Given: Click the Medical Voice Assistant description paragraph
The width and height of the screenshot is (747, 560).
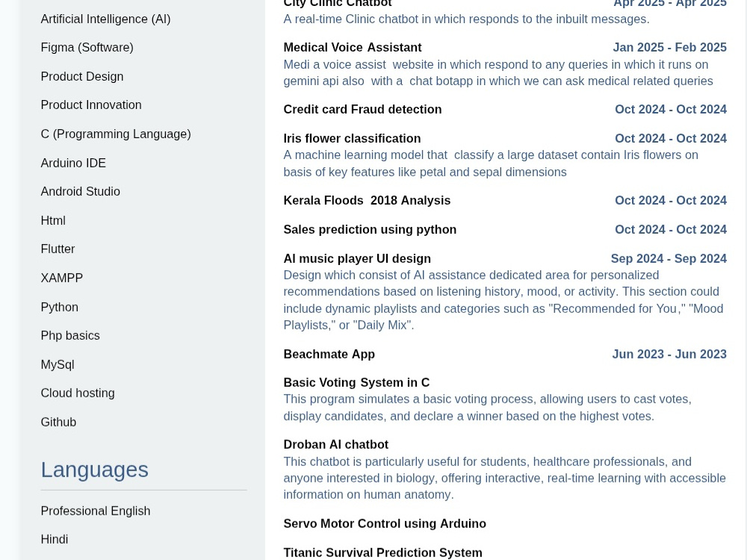Looking at the screenshot, I should pyautogui.click(x=498, y=73).
